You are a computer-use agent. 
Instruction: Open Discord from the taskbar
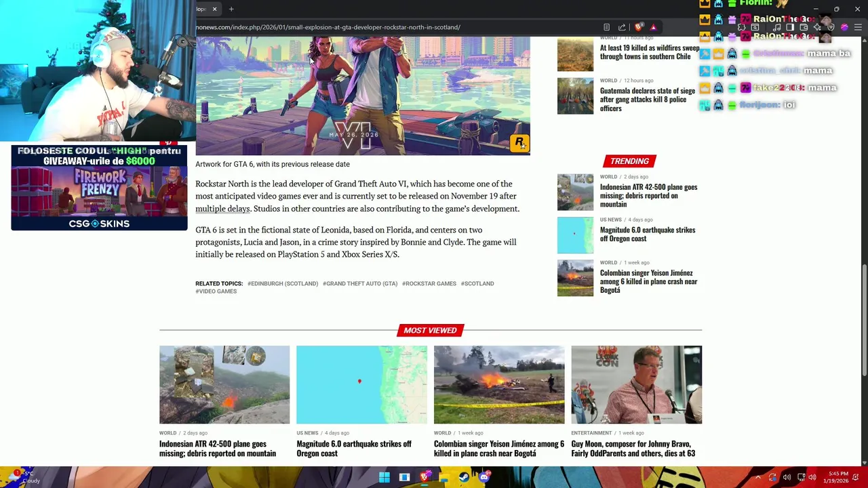click(x=484, y=477)
